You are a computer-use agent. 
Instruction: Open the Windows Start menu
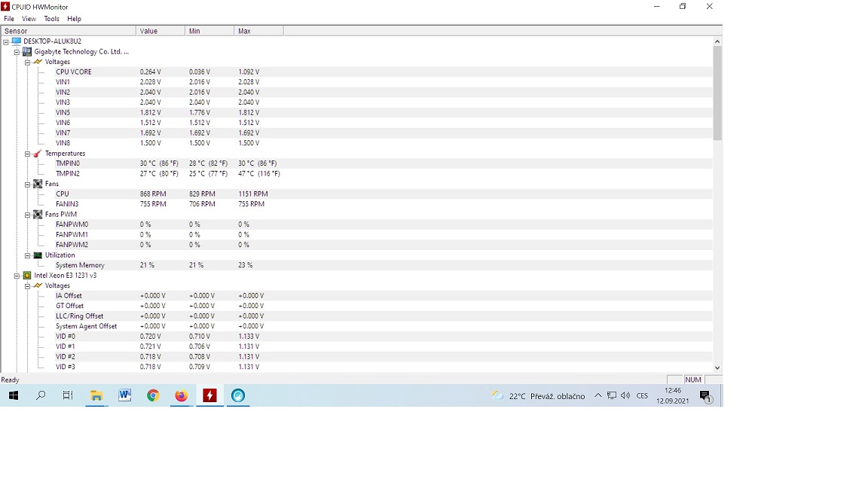[x=14, y=395]
